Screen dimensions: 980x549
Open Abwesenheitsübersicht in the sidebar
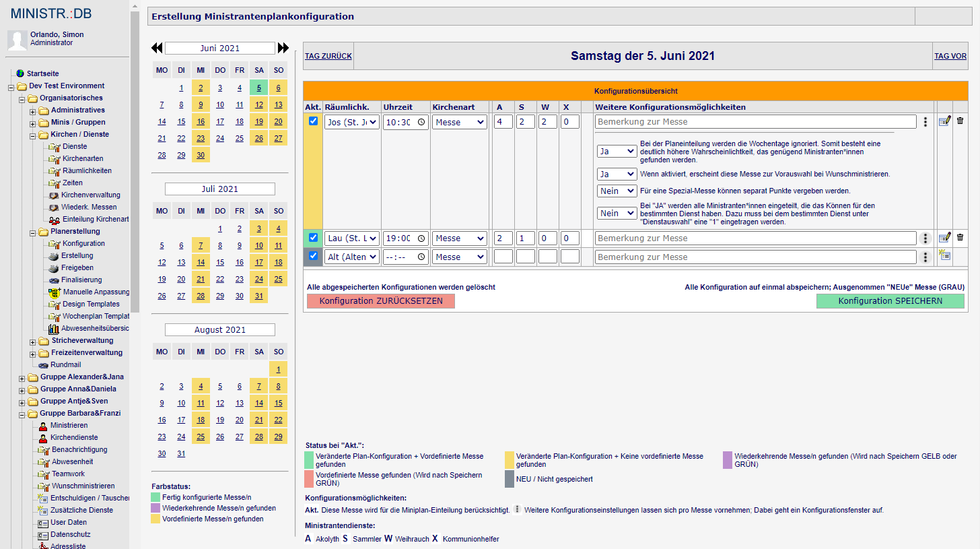coord(95,328)
